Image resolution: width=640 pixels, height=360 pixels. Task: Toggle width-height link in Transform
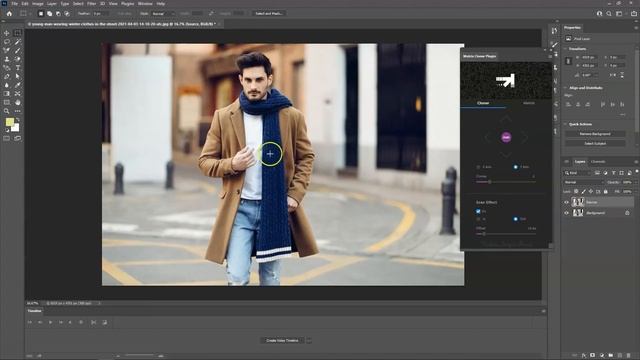click(568, 61)
